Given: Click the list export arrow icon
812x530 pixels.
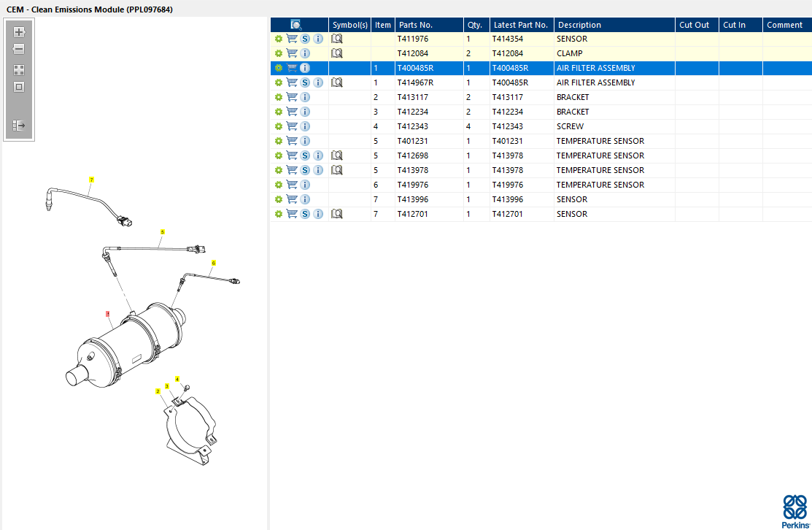Looking at the screenshot, I should [x=19, y=126].
